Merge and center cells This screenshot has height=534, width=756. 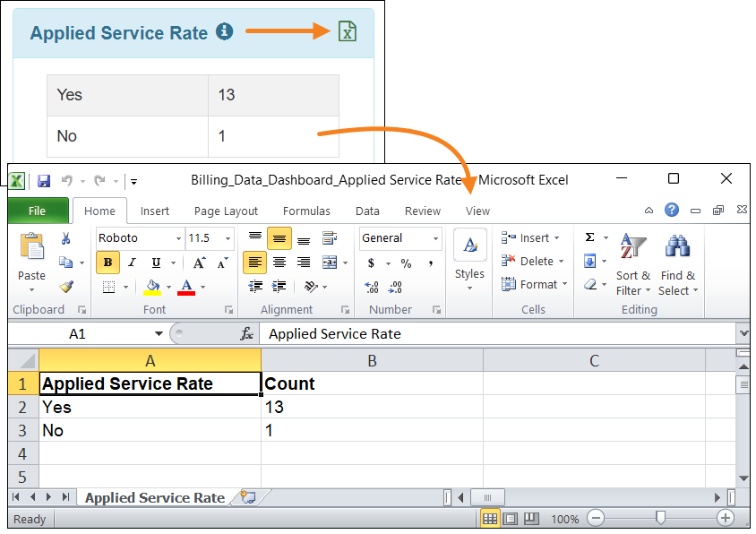(x=330, y=263)
